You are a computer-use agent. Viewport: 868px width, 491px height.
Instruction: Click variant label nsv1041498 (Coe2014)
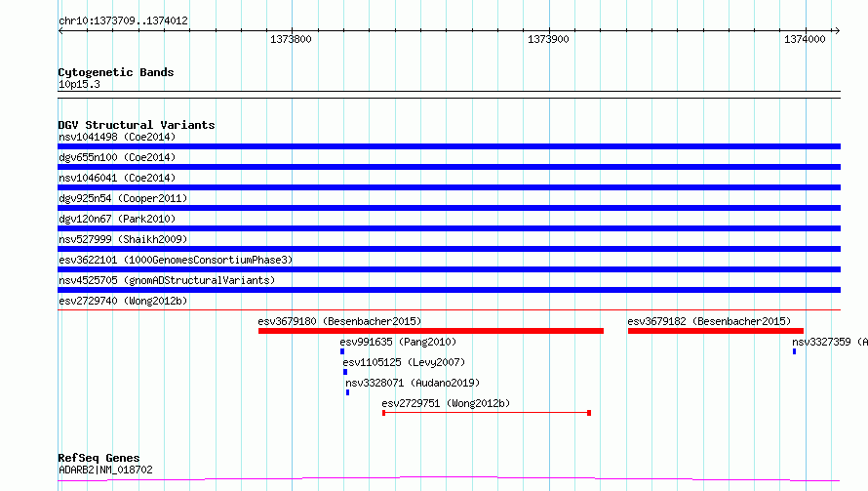[117, 137]
